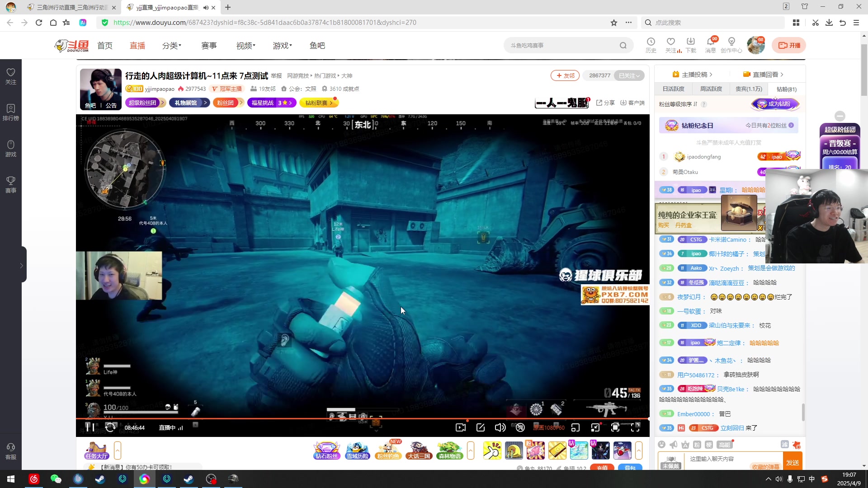Expand the left sidebar arrow handle
Viewport: 868px width, 488px height.
tap(21, 265)
